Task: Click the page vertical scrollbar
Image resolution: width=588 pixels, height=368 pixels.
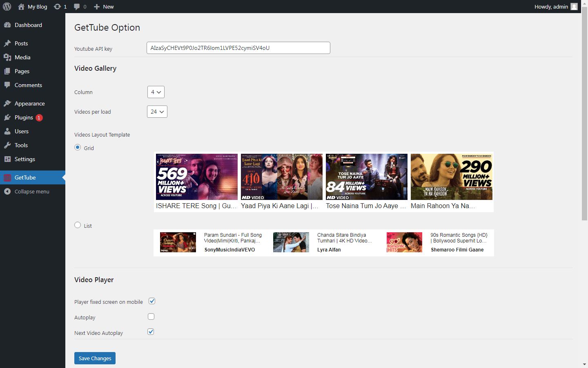Action: pyautogui.click(x=585, y=114)
